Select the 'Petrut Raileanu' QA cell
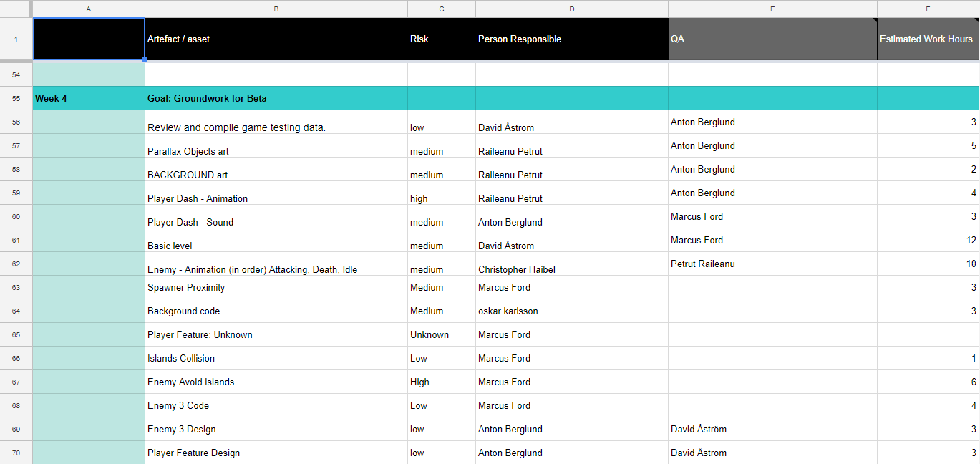The width and height of the screenshot is (980, 464). (772, 264)
